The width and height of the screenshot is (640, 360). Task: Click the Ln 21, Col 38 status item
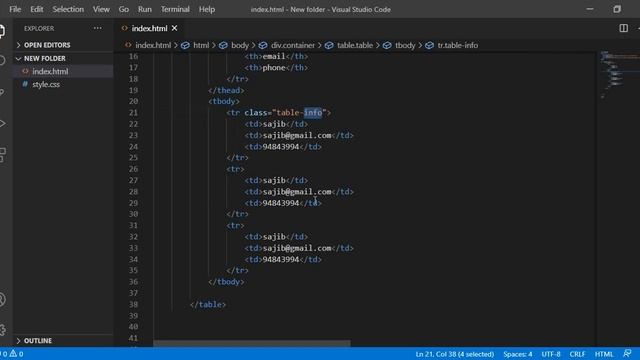click(x=455, y=354)
